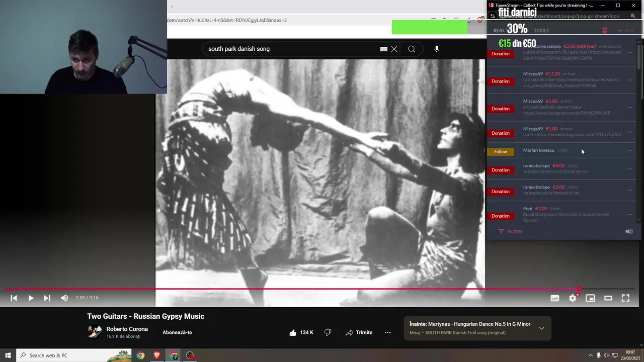Show hidden system tray icons

coord(591,355)
